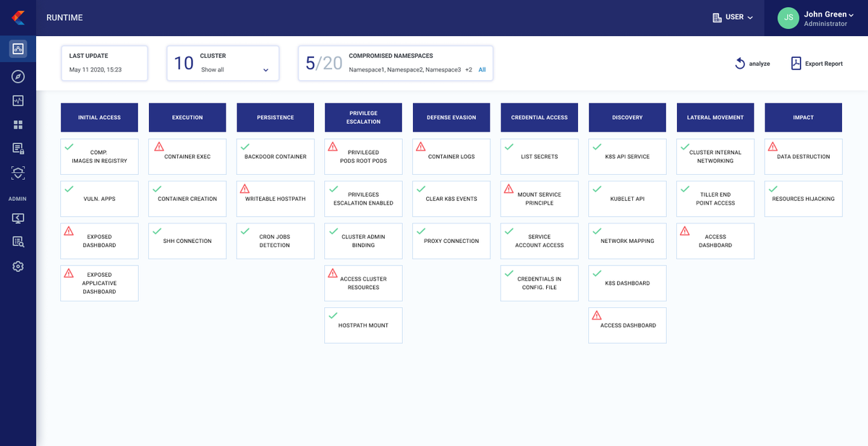Open the activity monitor sidebar icon
This screenshot has height=446, width=868.
coord(18,100)
